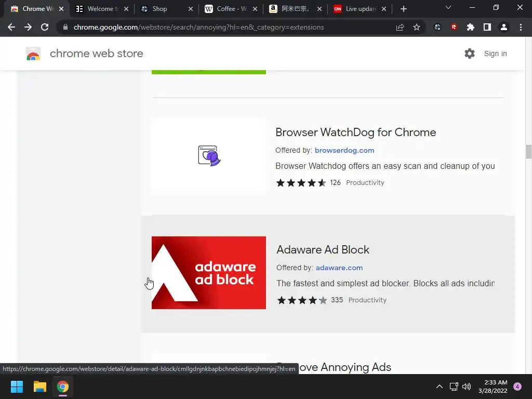This screenshot has height=399, width=532.
Task: Go back to the previous page
Action: click(x=11, y=27)
